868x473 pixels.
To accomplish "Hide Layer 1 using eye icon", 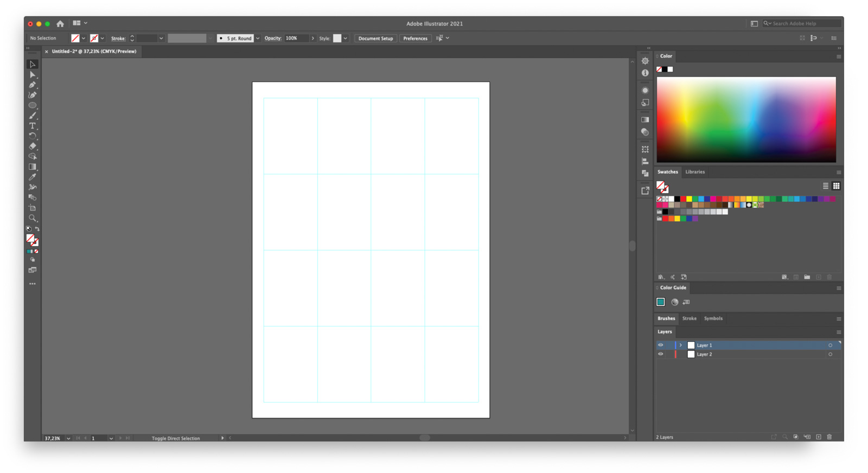I will pos(660,345).
